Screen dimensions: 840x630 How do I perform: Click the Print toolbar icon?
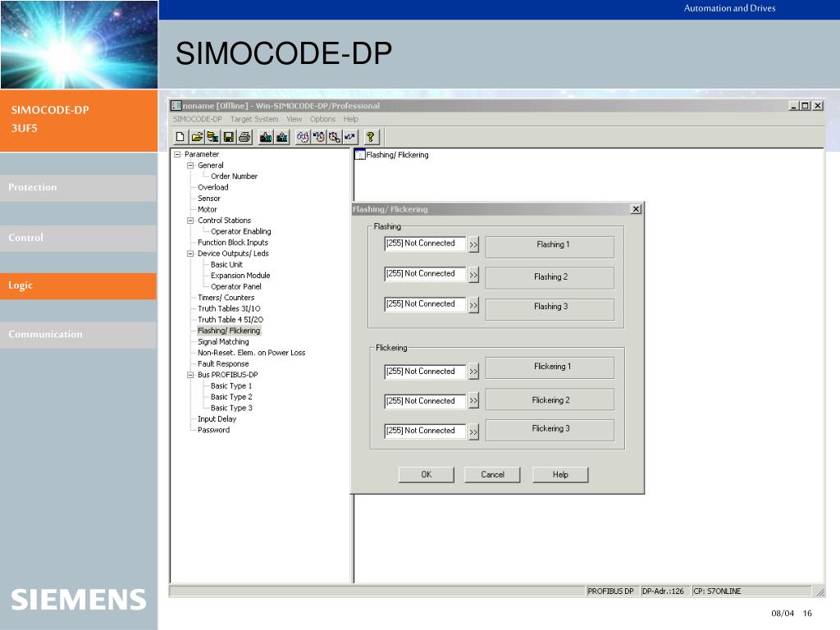tap(244, 137)
